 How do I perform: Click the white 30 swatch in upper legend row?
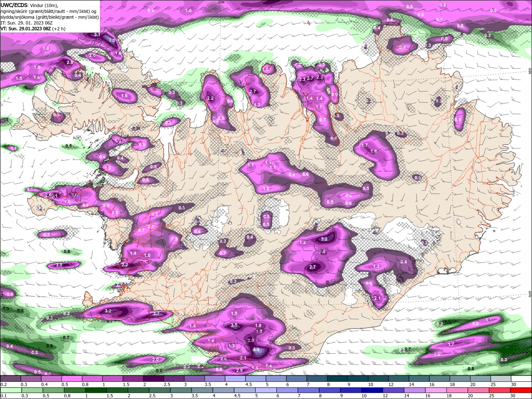coord(521,379)
